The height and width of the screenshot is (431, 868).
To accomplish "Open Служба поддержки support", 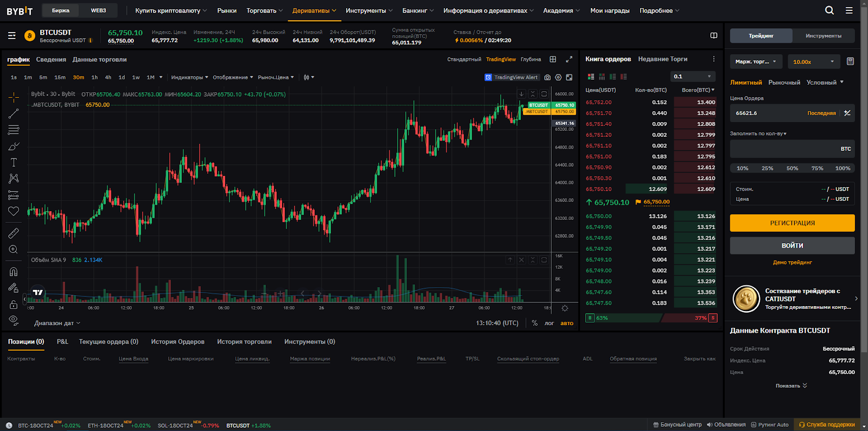I will tap(827, 424).
